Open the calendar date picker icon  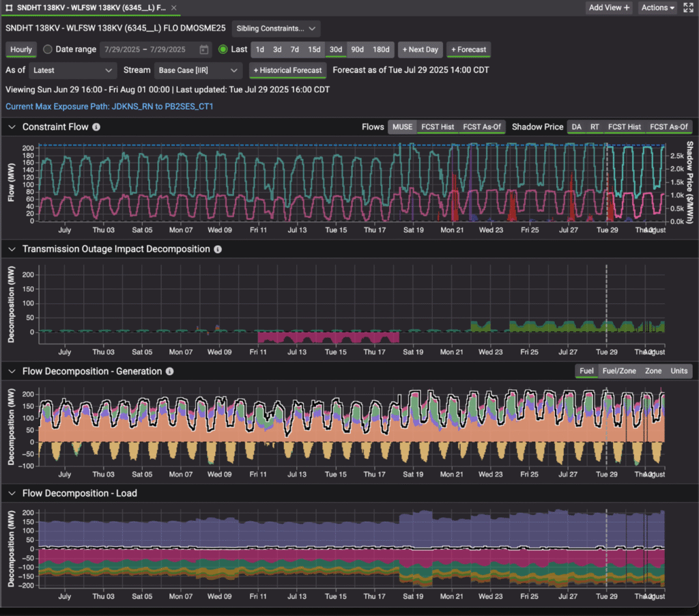pos(204,50)
